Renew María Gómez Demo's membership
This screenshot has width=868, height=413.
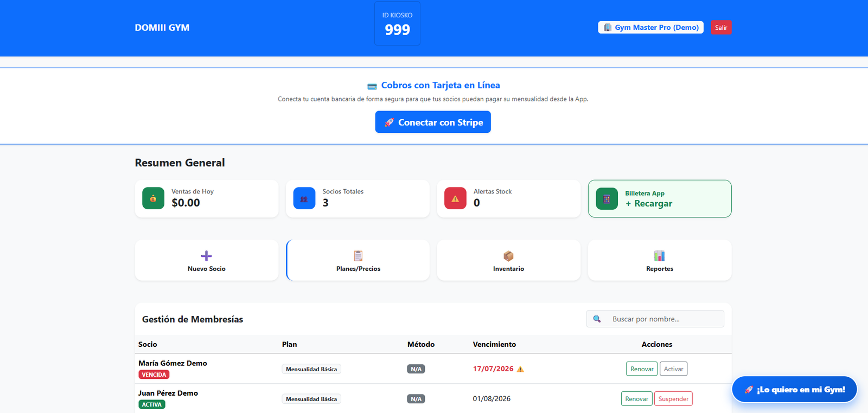(x=642, y=369)
